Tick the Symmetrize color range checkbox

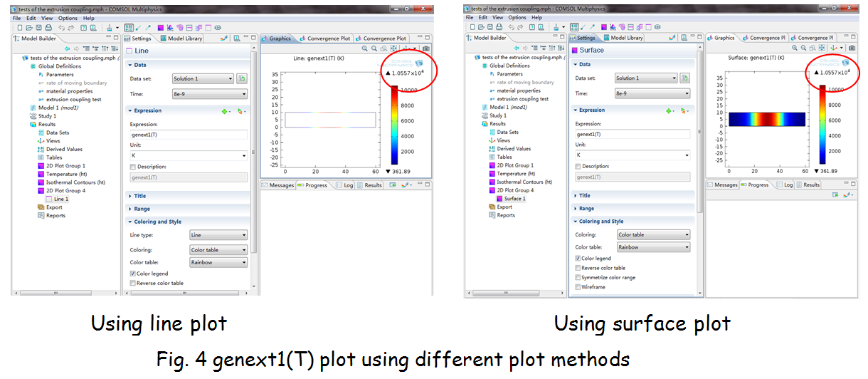pyautogui.click(x=578, y=278)
